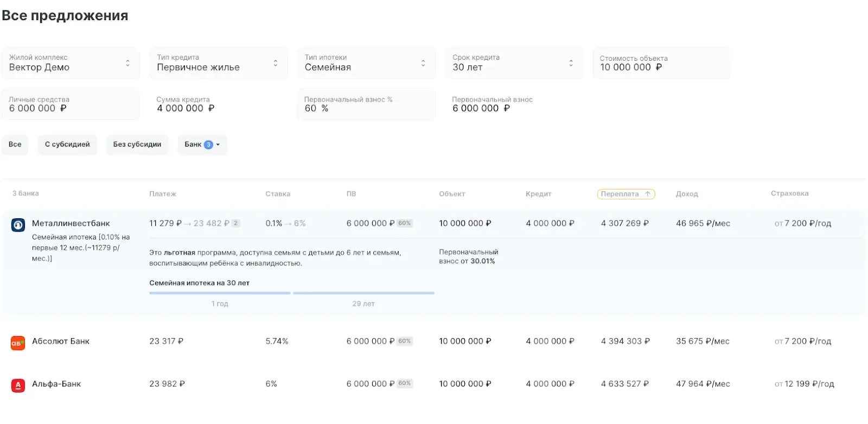Expand the Банк filter dropdown

202,144
